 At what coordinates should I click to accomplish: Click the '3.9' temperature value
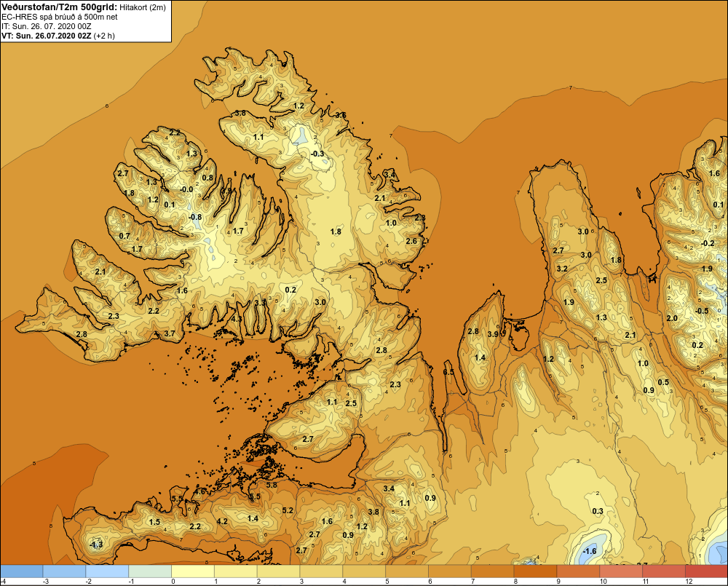point(493,334)
